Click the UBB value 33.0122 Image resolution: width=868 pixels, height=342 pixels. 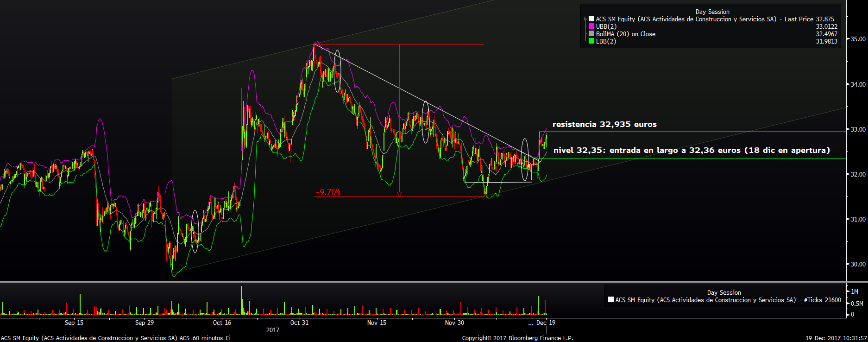[826, 26]
